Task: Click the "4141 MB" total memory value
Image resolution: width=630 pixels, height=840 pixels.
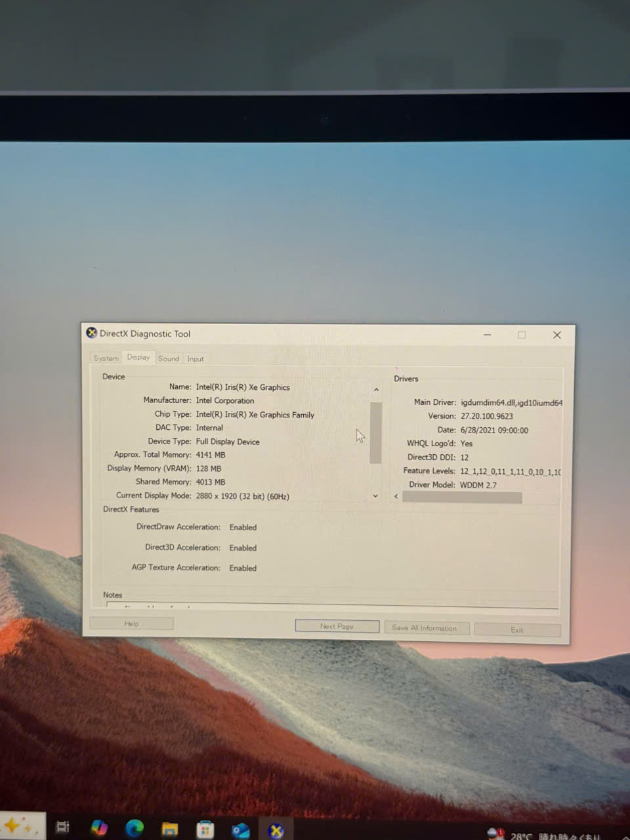Action: pyautogui.click(x=211, y=455)
